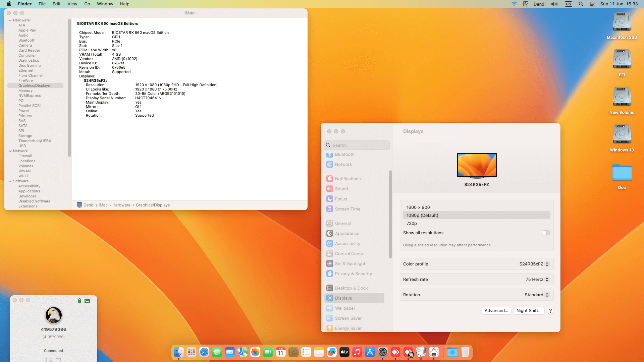Select the EFI drive on the desktop
The height and width of the screenshot is (362, 644).
tap(622, 63)
